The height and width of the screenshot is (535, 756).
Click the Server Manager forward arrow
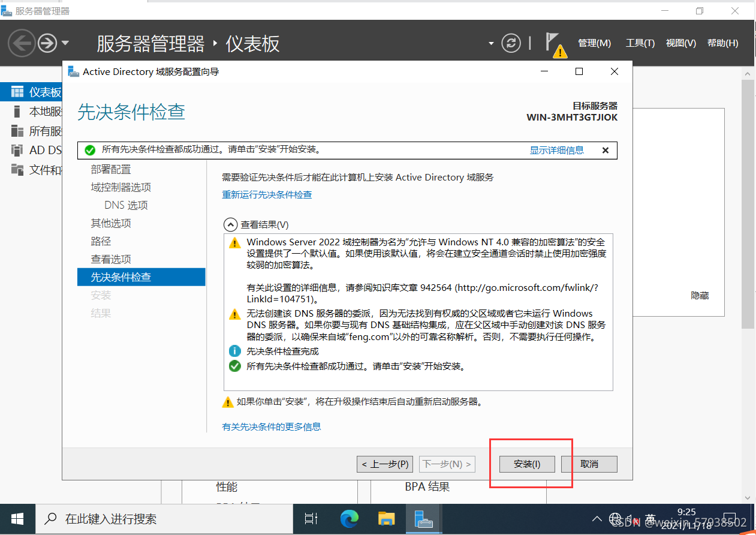coord(47,43)
